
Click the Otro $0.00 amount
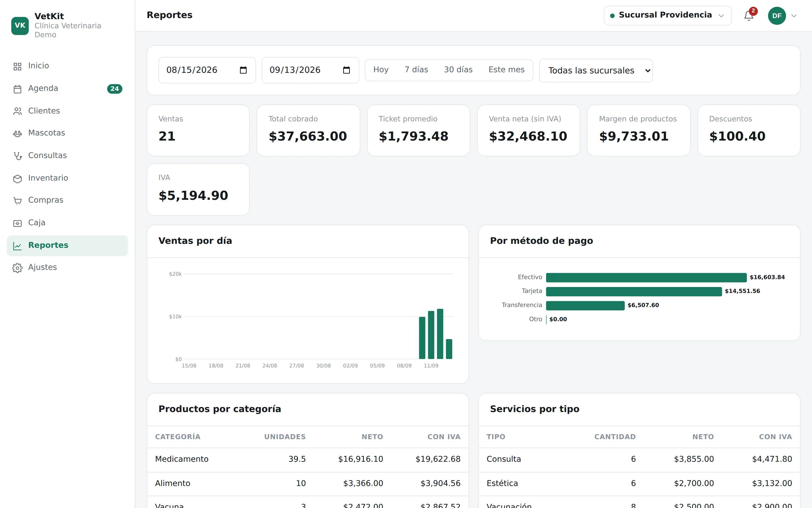click(x=558, y=319)
